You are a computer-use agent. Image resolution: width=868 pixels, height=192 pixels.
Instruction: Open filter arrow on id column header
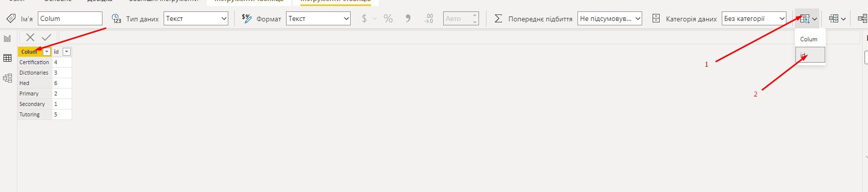[x=66, y=52]
